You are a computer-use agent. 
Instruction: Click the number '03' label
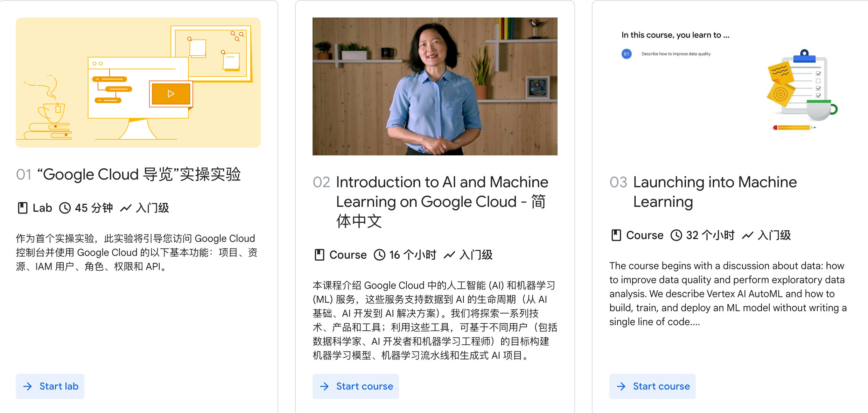point(618,182)
